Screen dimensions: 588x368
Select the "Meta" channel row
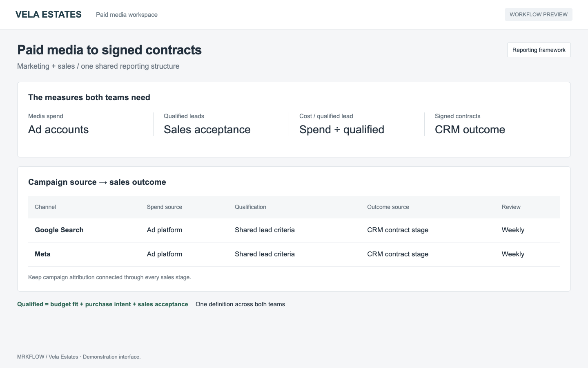pos(294,254)
